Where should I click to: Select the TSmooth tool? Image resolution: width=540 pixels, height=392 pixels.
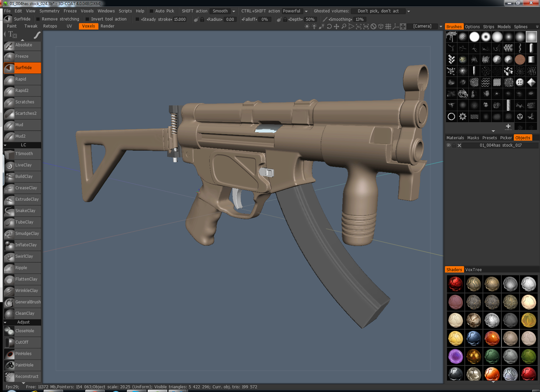22,153
